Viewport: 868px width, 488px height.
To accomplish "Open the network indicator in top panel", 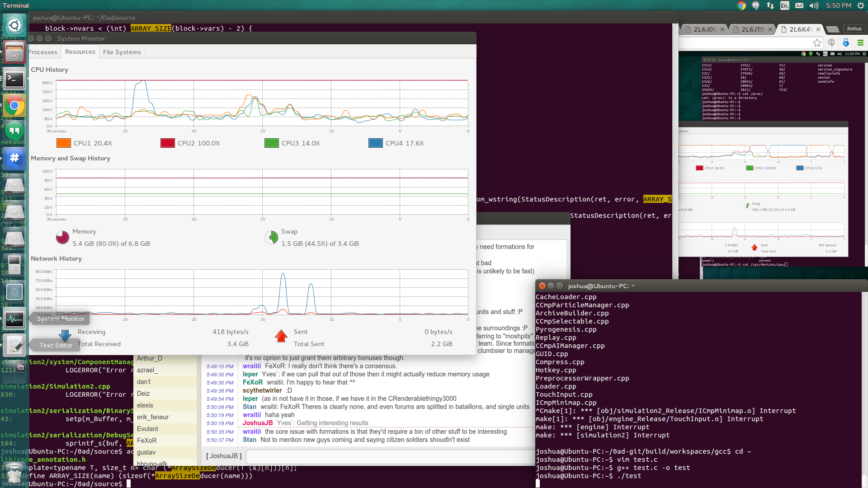I will pyautogui.click(x=770, y=5).
